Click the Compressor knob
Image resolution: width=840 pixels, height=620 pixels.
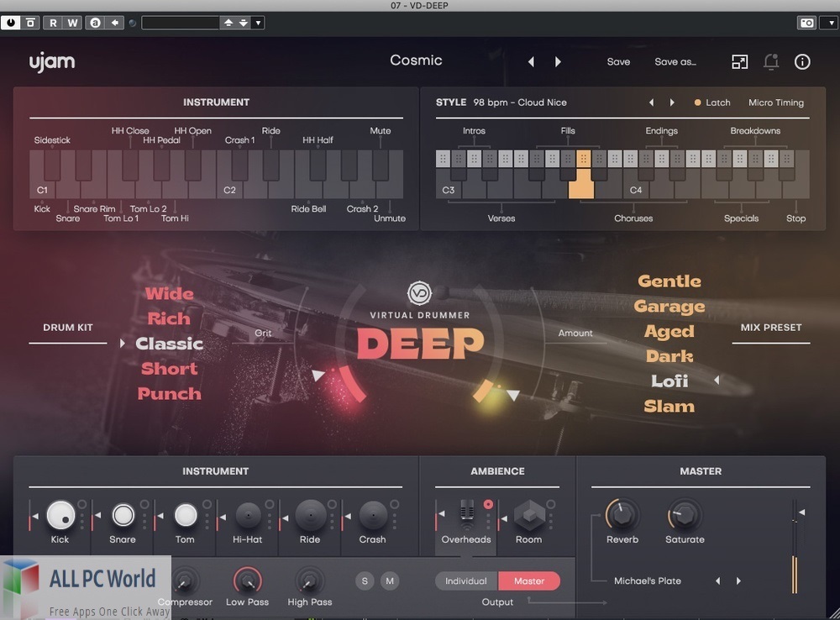tap(185, 581)
